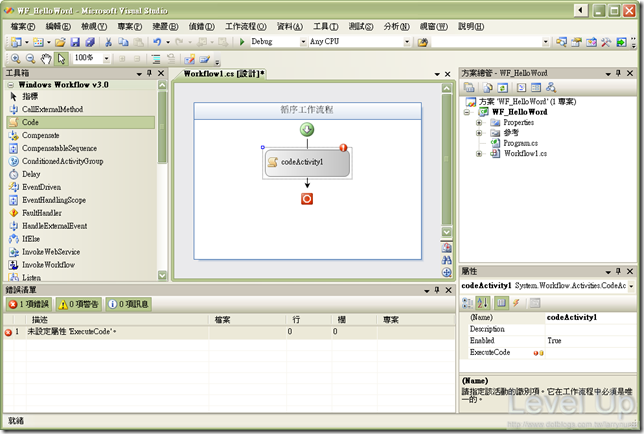Open the 工具(T) menu
The height and width of the screenshot is (434, 644).
326,27
